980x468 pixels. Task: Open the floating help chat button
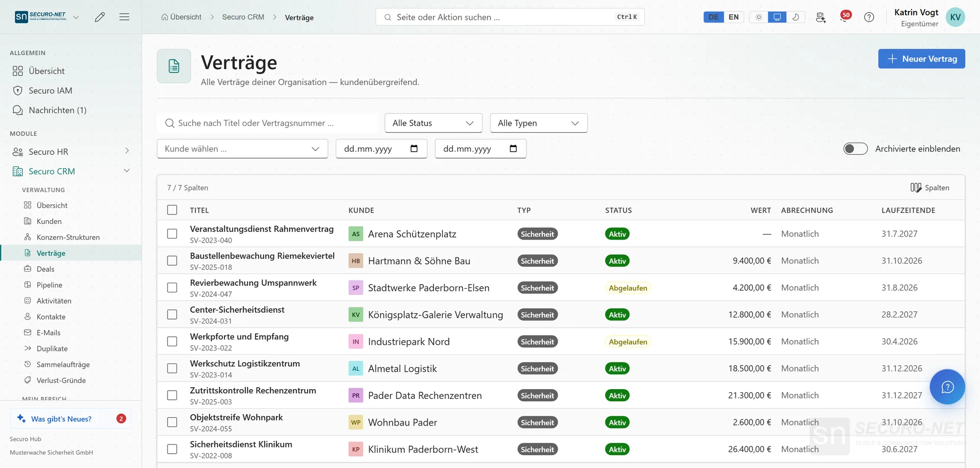(x=947, y=387)
